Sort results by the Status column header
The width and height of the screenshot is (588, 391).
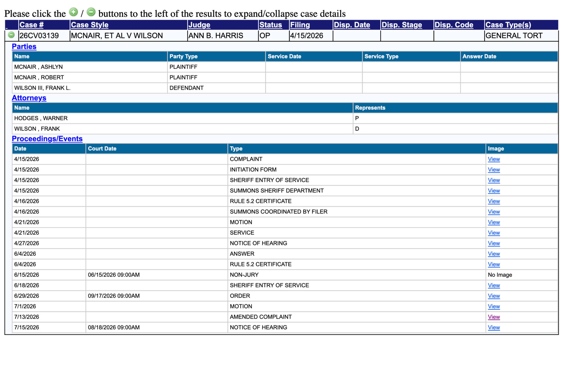pos(271,25)
